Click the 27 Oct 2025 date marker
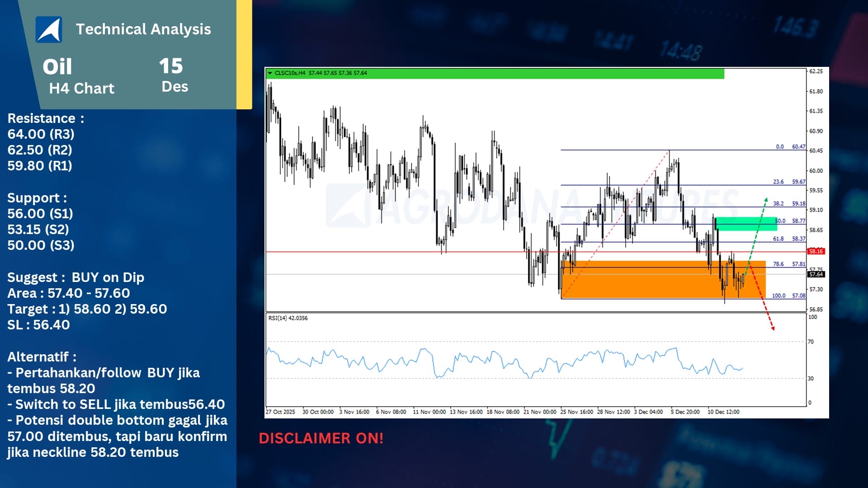 point(280,412)
